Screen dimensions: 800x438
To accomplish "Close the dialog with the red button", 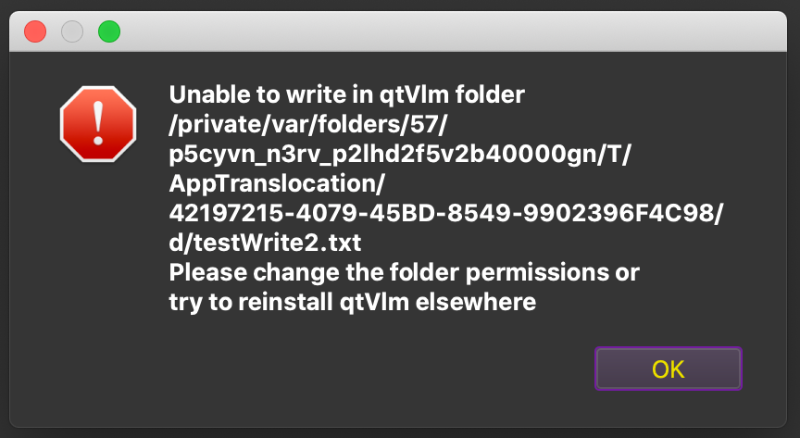I will pyautogui.click(x=35, y=32).
